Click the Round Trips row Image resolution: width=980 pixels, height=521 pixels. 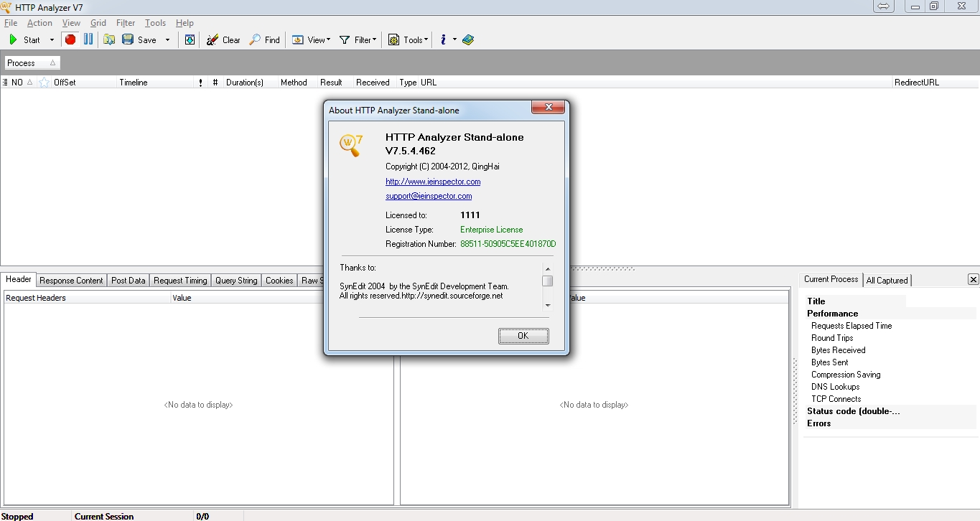tap(890, 338)
